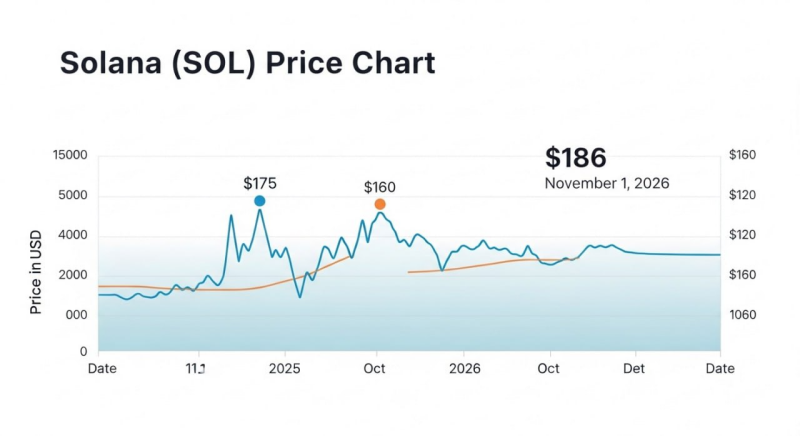Select the $186 current price readout
Screen dimensions: 800x436
[576, 158]
